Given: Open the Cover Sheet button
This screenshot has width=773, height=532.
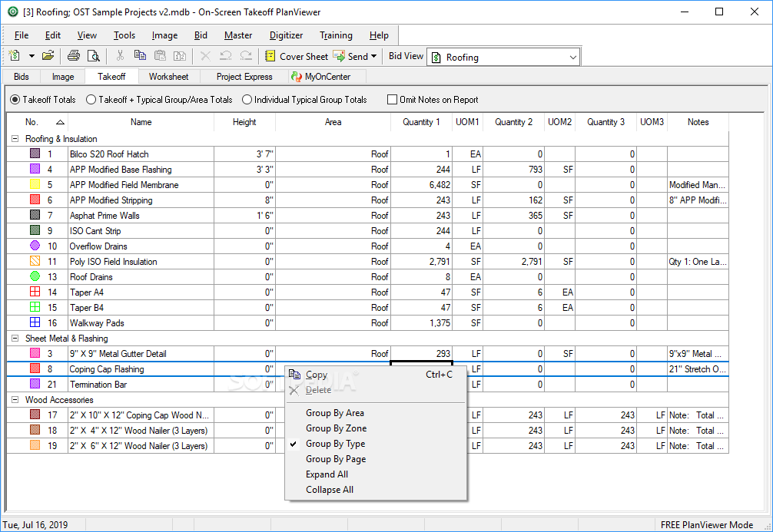Looking at the screenshot, I should point(297,56).
